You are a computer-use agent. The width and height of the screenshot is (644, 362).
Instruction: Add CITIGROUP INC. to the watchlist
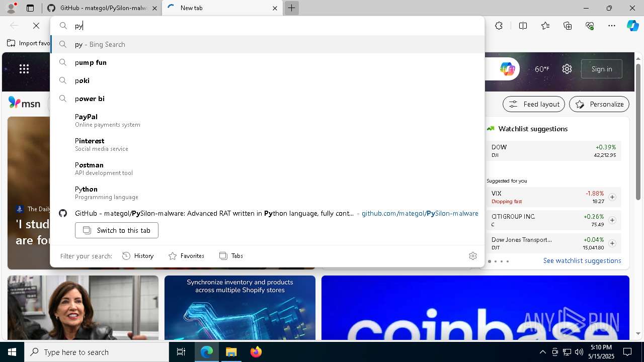612,220
